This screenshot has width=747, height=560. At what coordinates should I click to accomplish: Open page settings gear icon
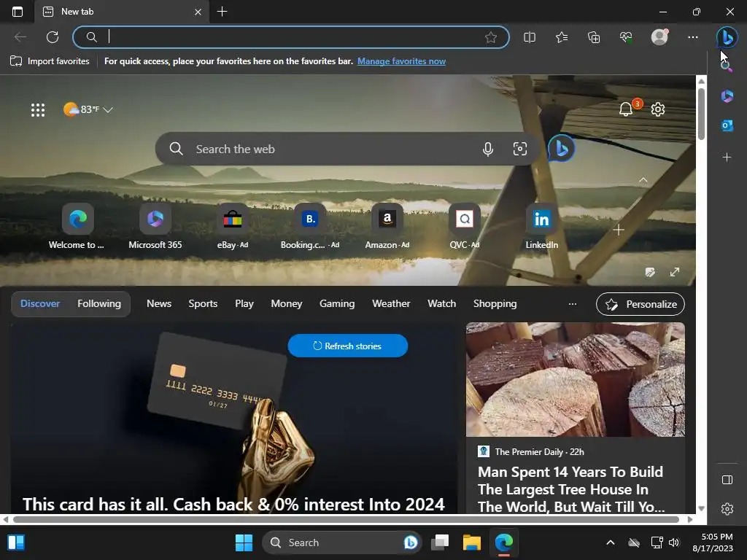[x=658, y=109]
